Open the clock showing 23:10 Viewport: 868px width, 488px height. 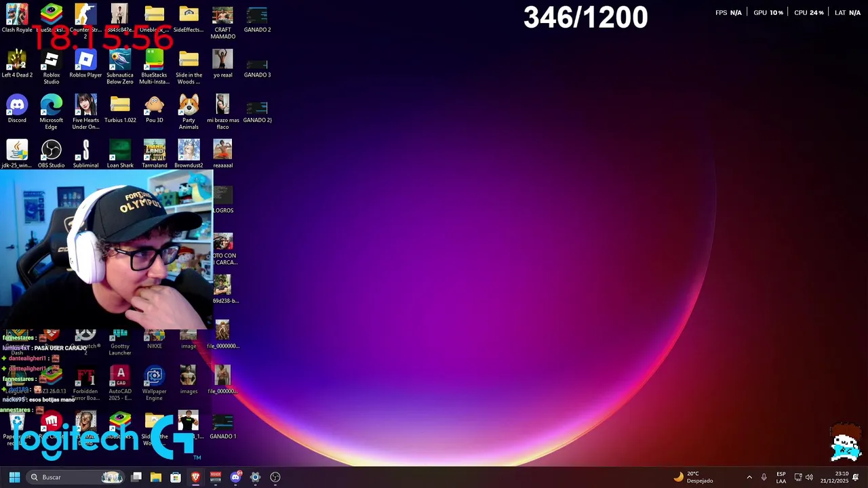pyautogui.click(x=835, y=477)
